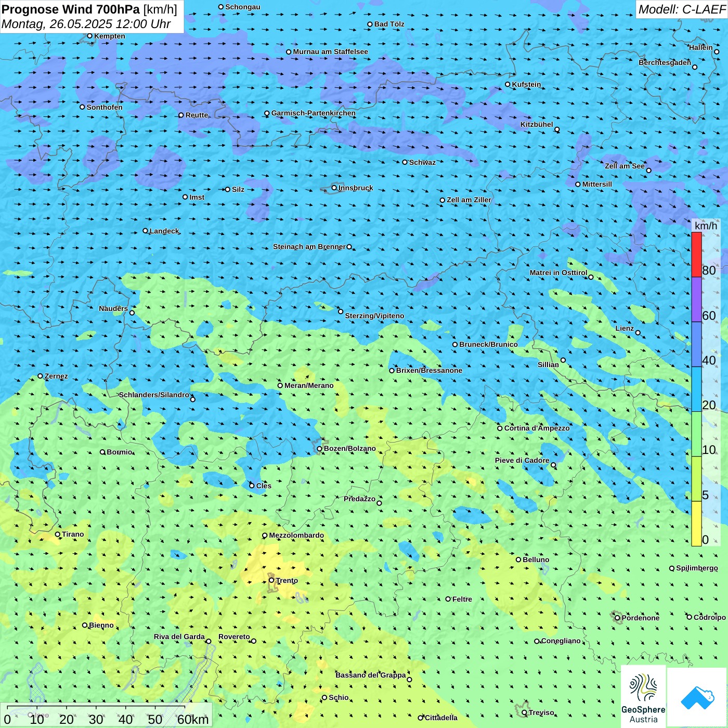The height and width of the screenshot is (728, 728).
Task: Click the Zernez label
Action: pos(56,376)
